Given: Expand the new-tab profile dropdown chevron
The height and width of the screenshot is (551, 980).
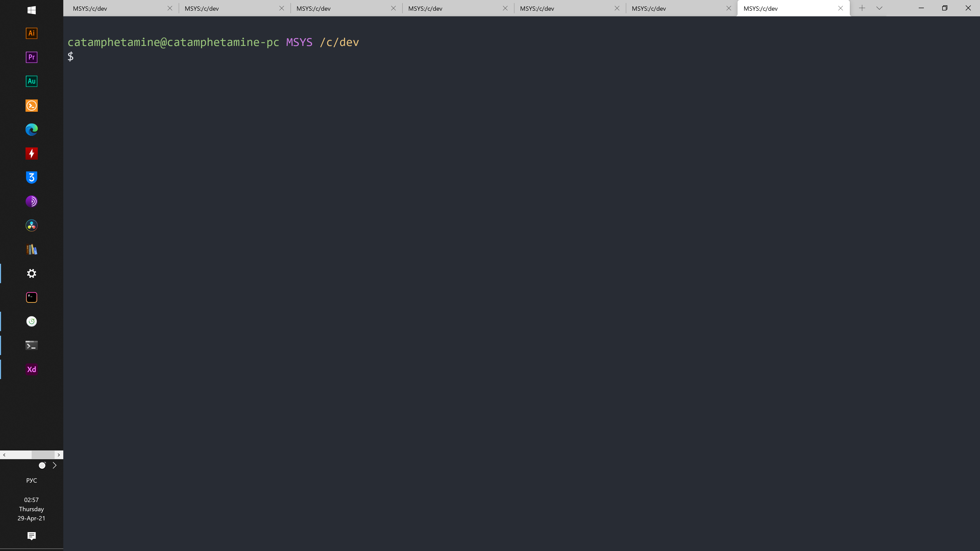Looking at the screenshot, I should [879, 8].
